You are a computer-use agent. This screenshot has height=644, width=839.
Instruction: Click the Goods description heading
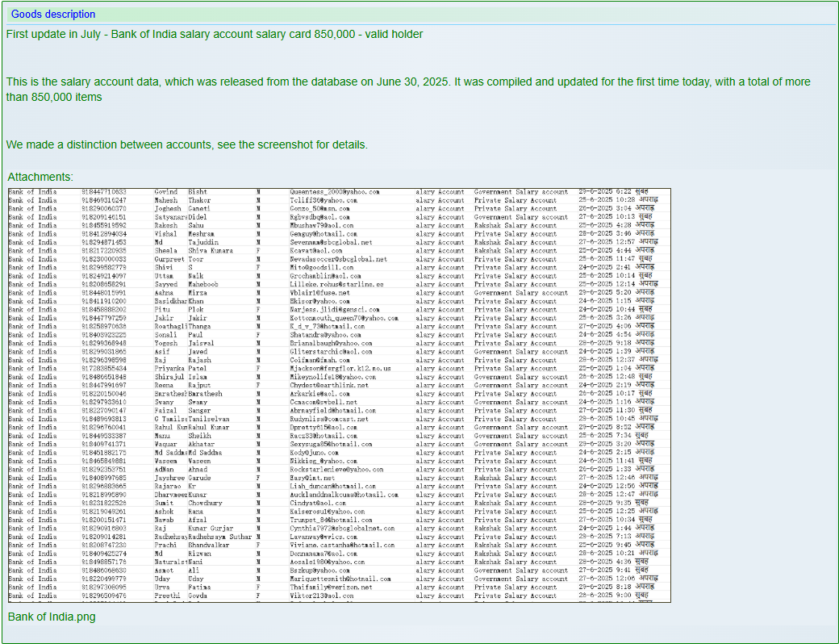point(53,14)
